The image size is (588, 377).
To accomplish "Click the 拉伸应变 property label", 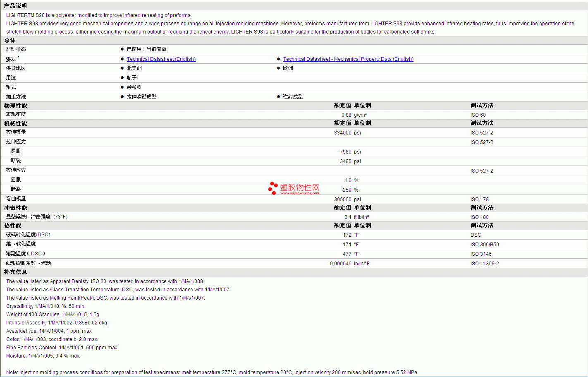I will [x=16, y=170].
